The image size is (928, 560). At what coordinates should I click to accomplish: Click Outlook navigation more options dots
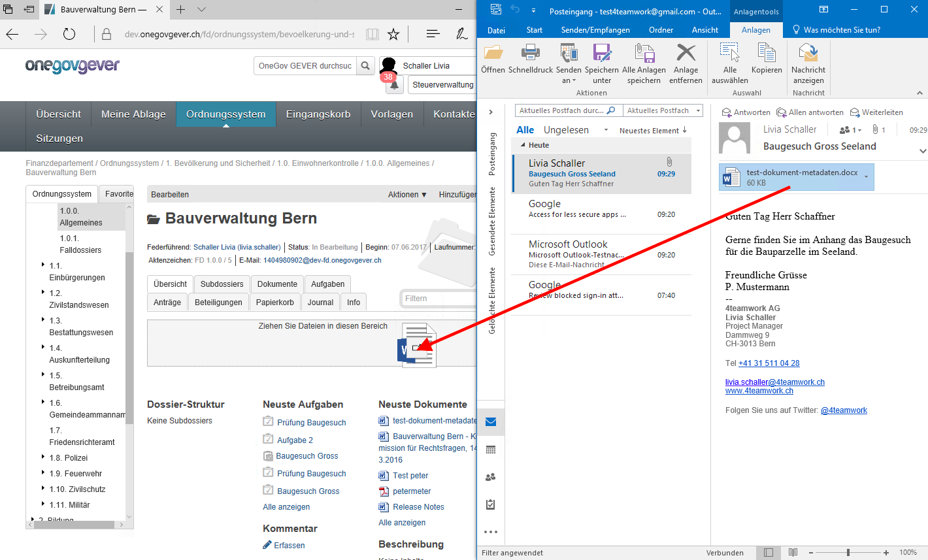(x=491, y=532)
